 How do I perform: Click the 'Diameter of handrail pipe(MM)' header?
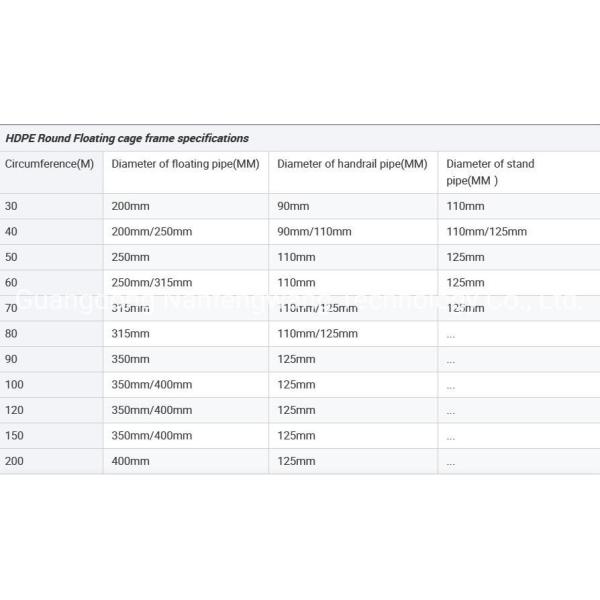pyautogui.click(x=352, y=164)
